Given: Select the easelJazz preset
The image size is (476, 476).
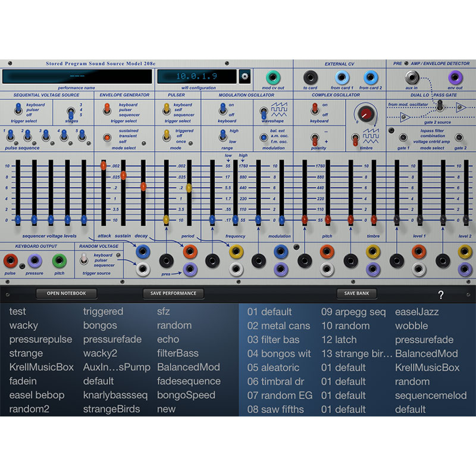Looking at the screenshot, I should [416, 312].
